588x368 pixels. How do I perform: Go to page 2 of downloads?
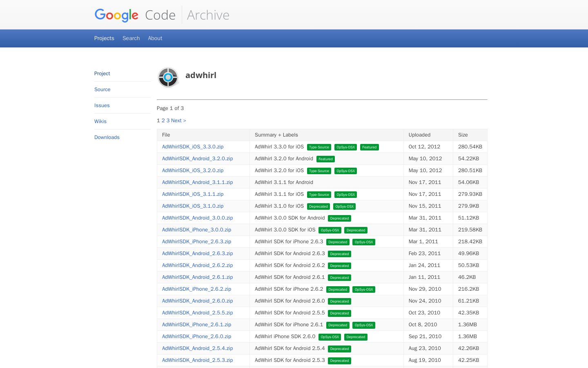(163, 121)
